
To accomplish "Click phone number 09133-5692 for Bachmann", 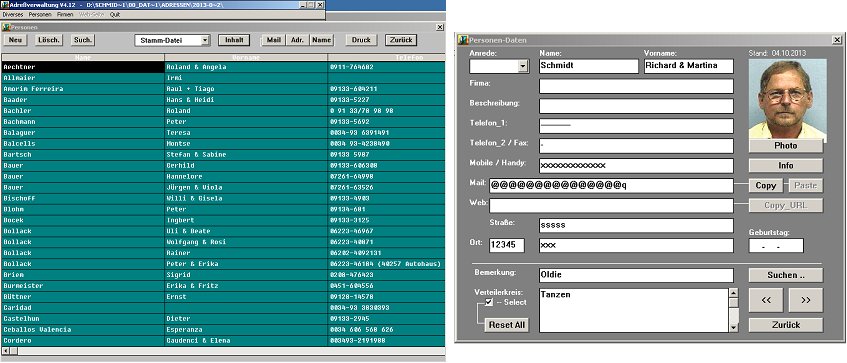I will pos(351,122).
